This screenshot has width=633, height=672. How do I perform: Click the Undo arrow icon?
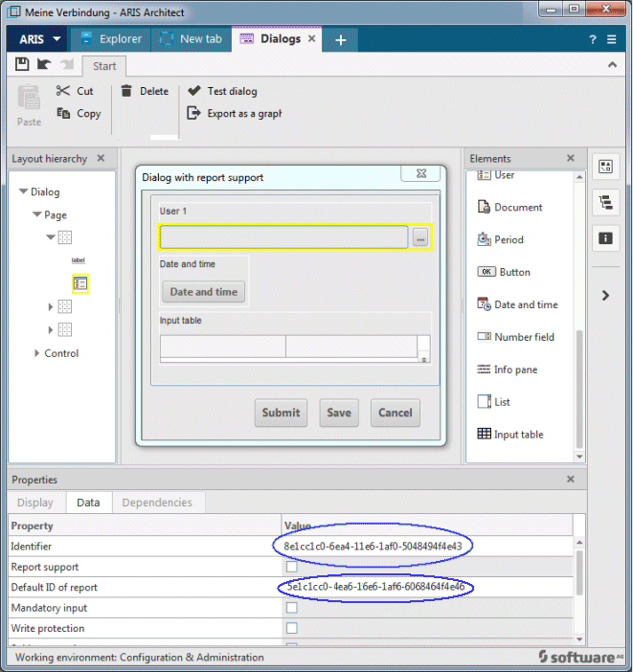point(44,64)
